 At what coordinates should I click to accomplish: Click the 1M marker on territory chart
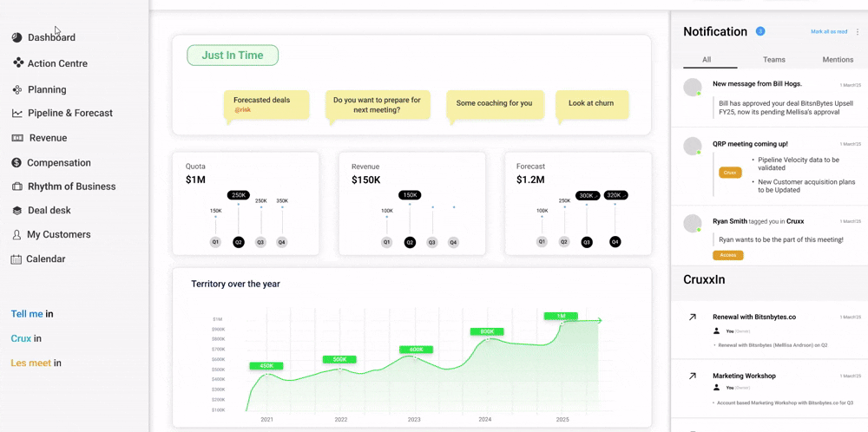561,316
